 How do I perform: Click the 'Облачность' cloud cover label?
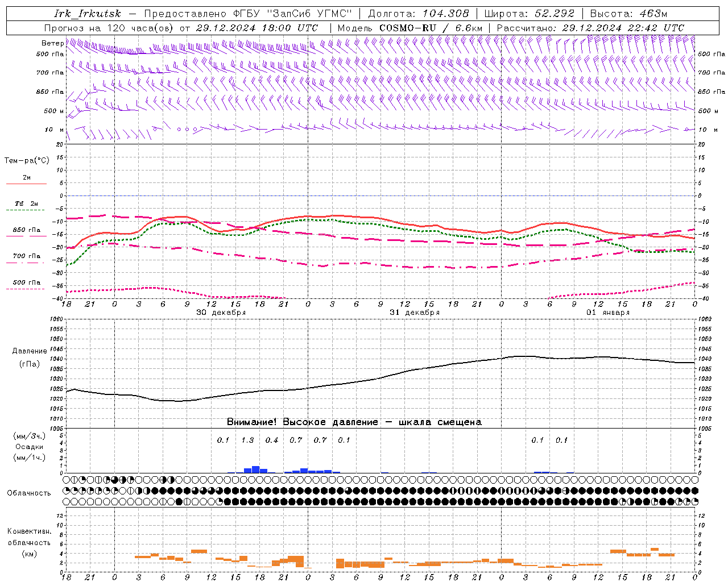[29, 493]
